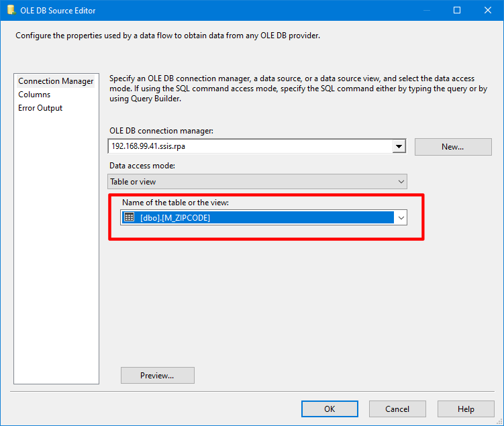This screenshot has height=426, width=504.
Task: Confirm with the OK button
Action: (x=330, y=409)
